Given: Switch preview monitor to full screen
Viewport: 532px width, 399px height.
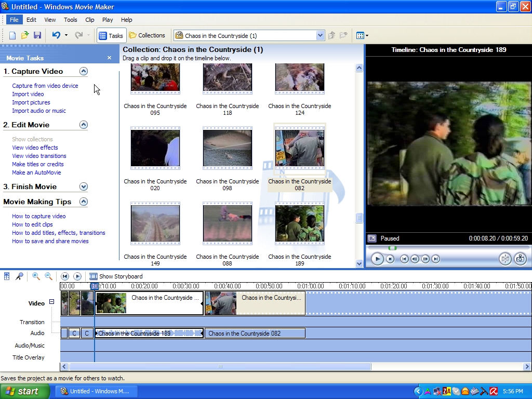Looking at the screenshot, I should point(371,238).
